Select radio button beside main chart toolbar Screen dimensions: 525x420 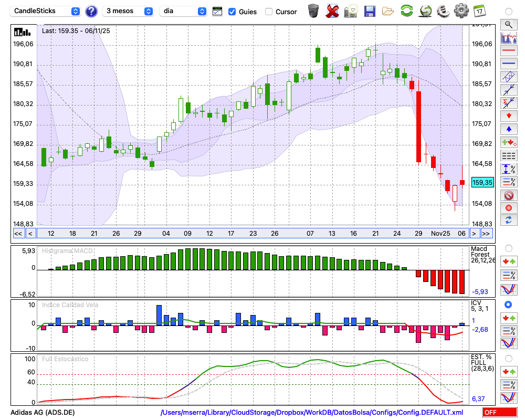point(509,12)
